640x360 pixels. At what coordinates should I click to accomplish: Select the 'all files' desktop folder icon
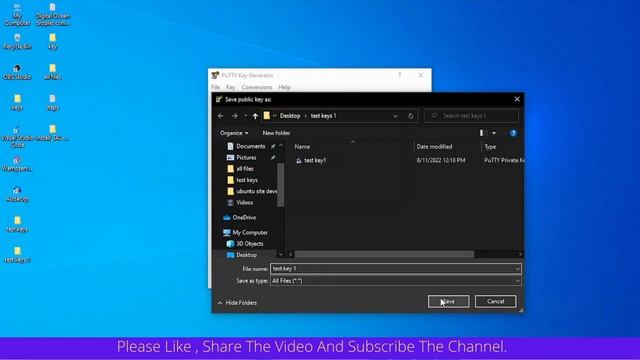[x=52, y=72]
